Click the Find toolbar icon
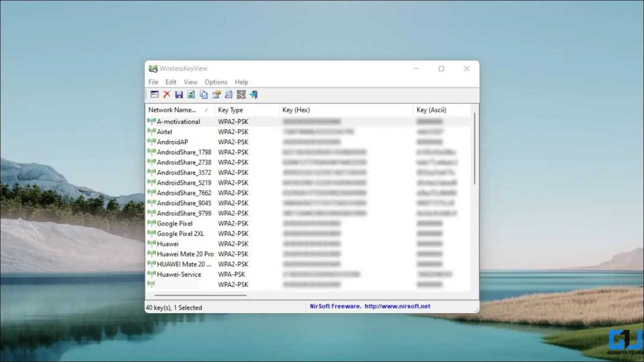The width and height of the screenshot is (644, 362). click(x=229, y=95)
